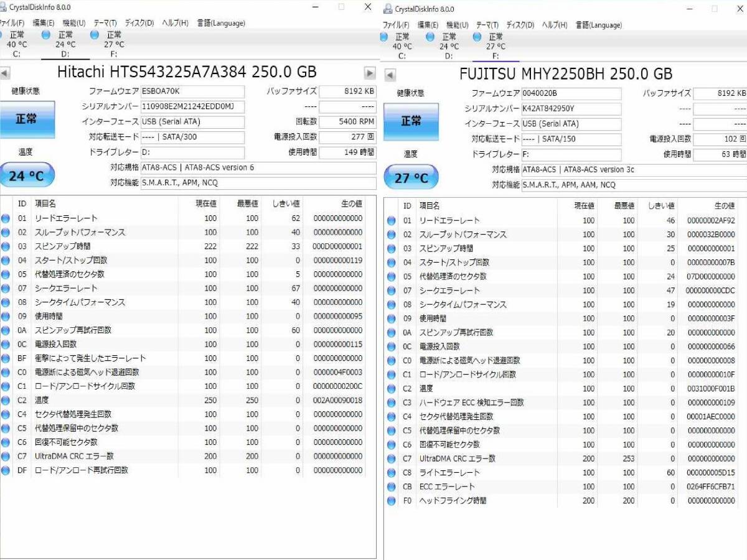This screenshot has width=747, height=560.
Task: Click the status icon for 04 スタート/ストップ回数 in the FUJITSU list
Action: click(391, 263)
